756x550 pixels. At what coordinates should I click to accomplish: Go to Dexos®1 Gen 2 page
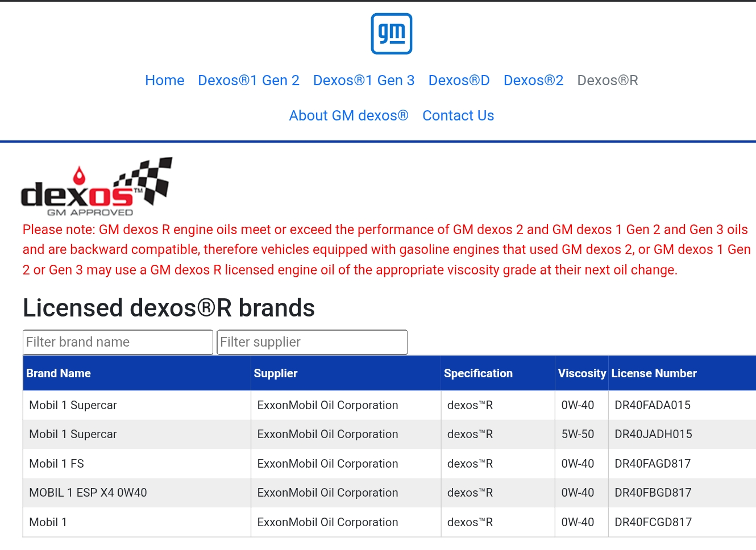click(248, 81)
